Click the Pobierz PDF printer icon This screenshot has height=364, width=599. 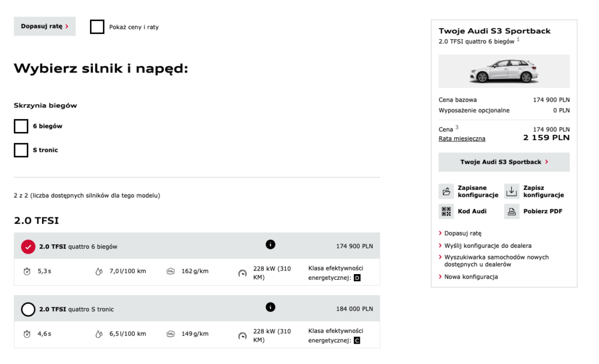pos(511,212)
